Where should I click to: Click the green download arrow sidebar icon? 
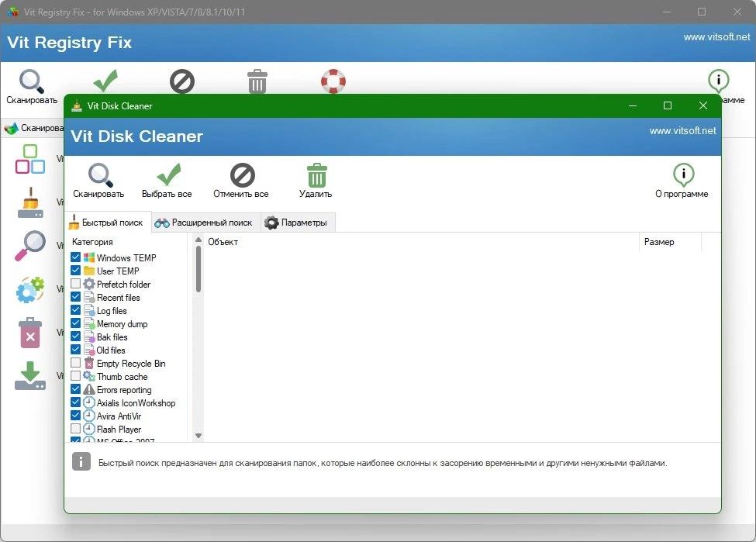point(30,375)
